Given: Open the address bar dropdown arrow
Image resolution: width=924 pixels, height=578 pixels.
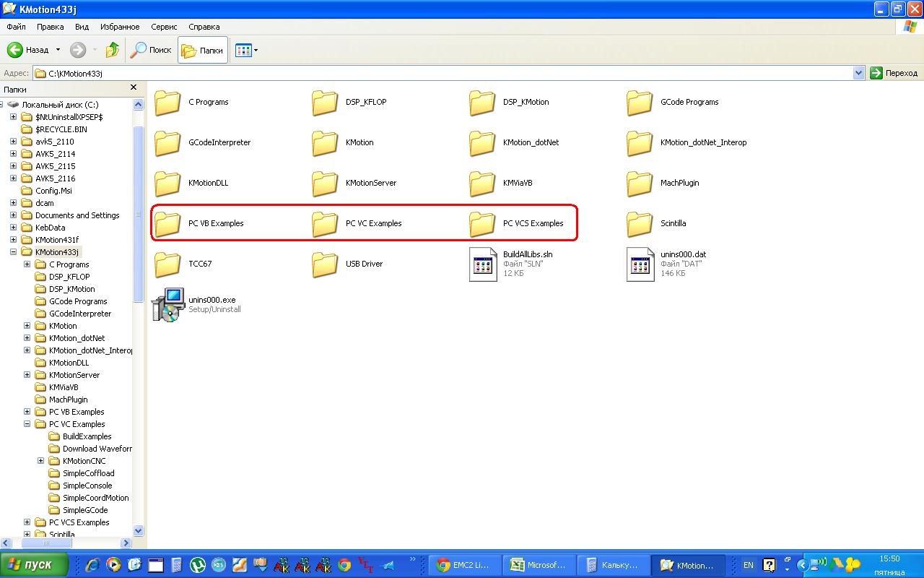Looking at the screenshot, I should tap(858, 73).
